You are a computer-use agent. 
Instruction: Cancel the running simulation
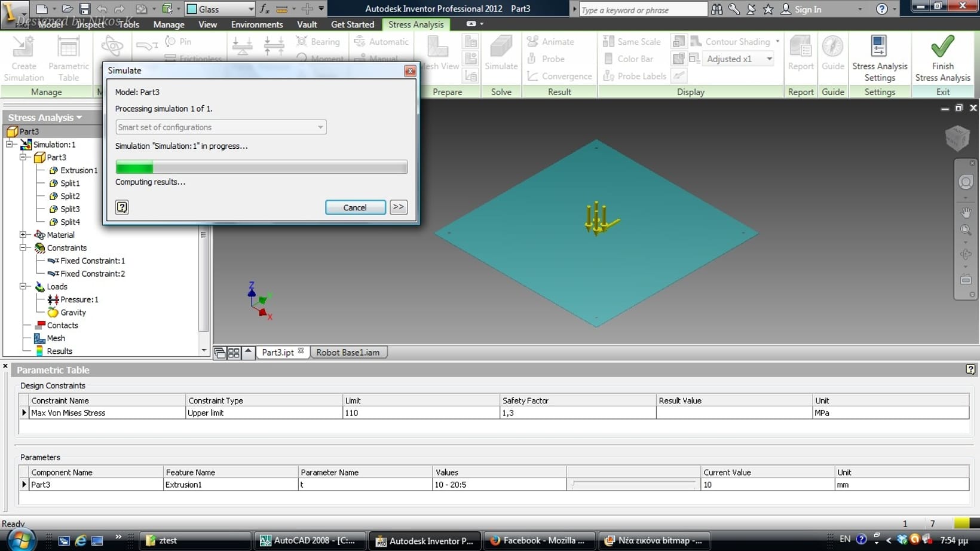pyautogui.click(x=355, y=207)
